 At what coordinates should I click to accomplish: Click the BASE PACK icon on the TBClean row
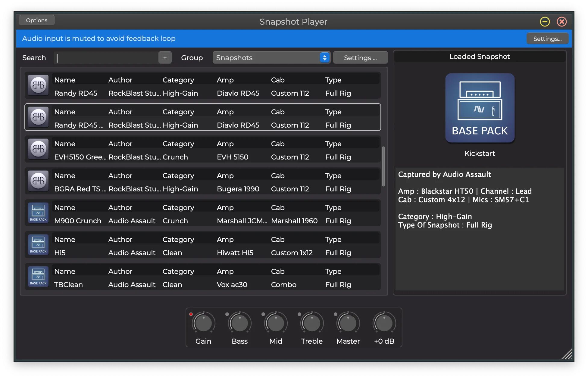tap(38, 277)
